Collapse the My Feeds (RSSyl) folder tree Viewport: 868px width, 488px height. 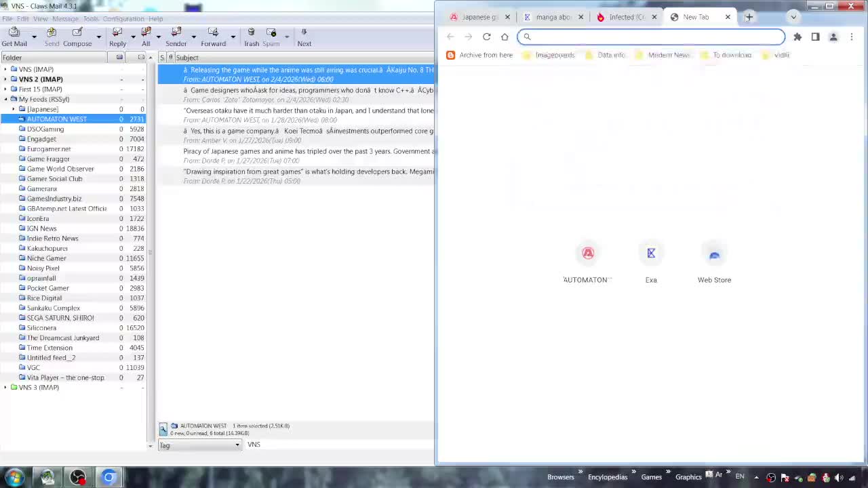coord(5,99)
